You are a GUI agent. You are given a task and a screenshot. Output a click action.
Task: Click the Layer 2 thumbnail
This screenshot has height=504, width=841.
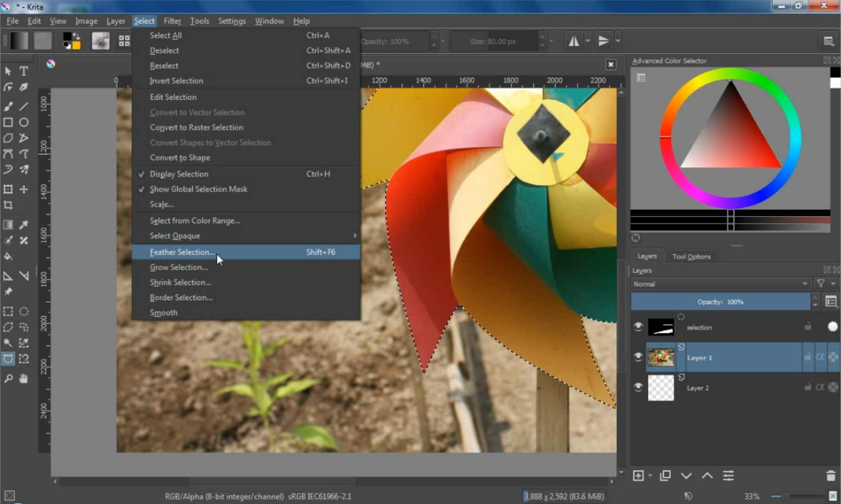(x=661, y=388)
